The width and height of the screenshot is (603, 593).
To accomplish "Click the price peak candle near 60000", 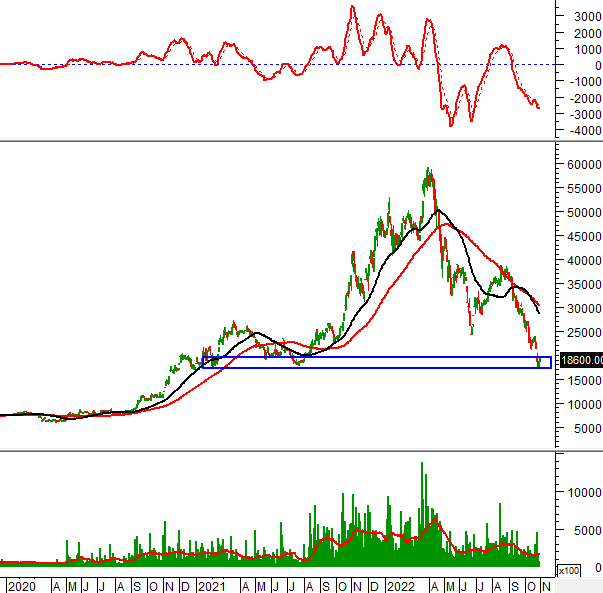I will 429,172.
